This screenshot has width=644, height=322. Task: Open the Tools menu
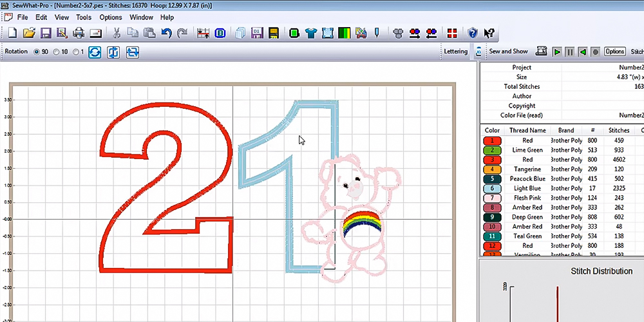tap(84, 17)
